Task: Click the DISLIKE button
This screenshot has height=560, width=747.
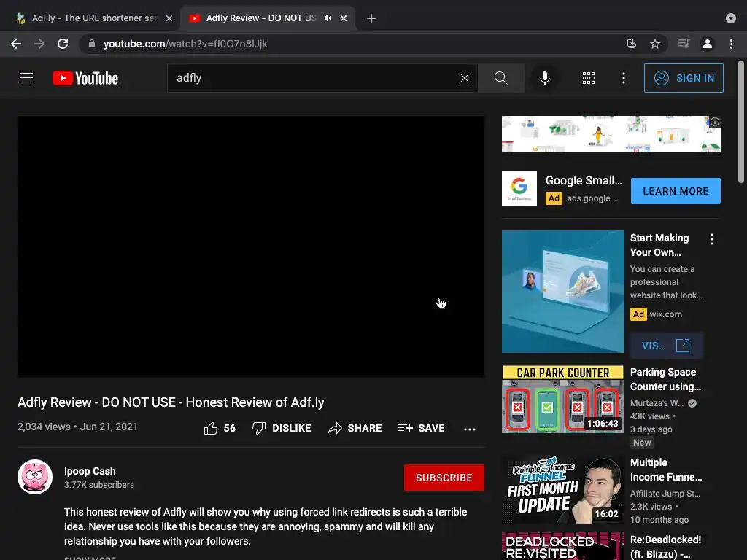Action: pyautogui.click(x=282, y=428)
